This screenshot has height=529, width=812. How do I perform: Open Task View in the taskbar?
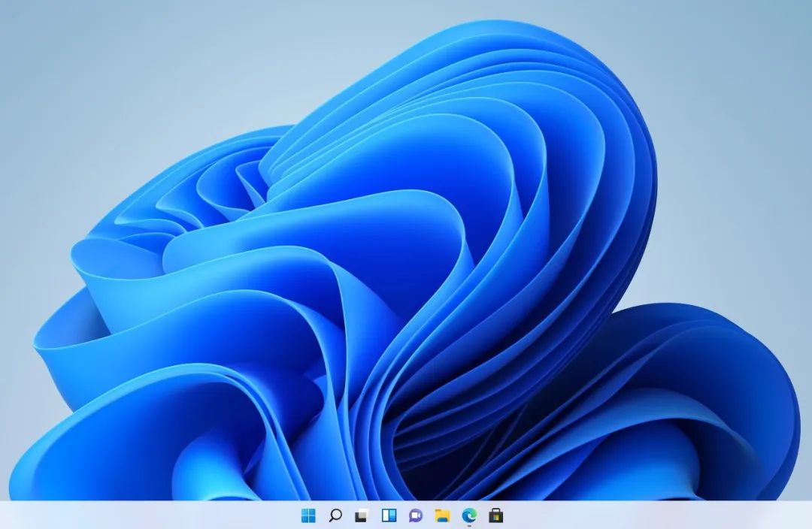(x=362, y=515)
